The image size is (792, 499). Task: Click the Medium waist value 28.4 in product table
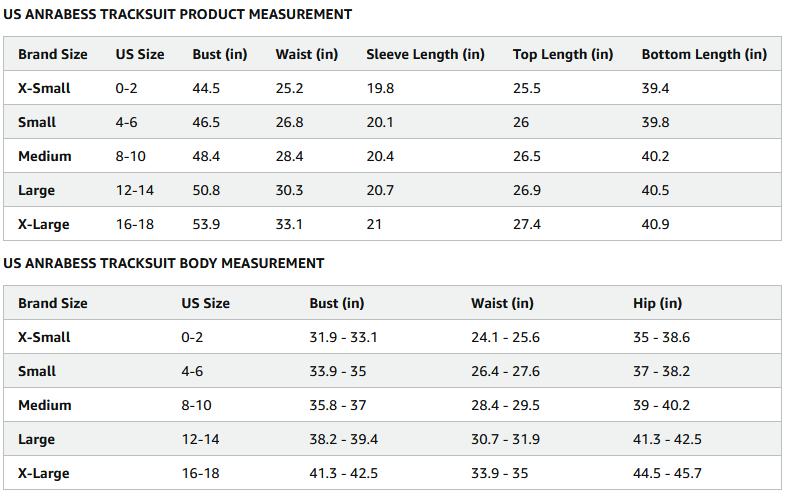(x=289, y=156)
